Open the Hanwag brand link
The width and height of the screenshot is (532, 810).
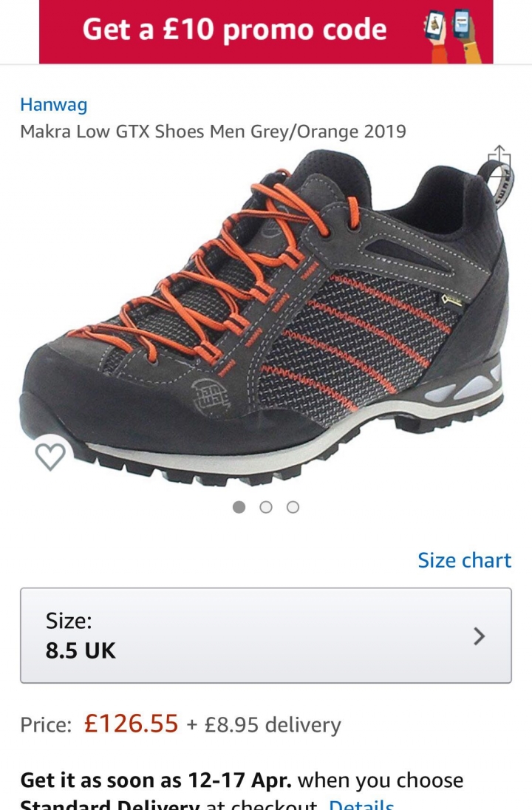click(x=54, y=105)
